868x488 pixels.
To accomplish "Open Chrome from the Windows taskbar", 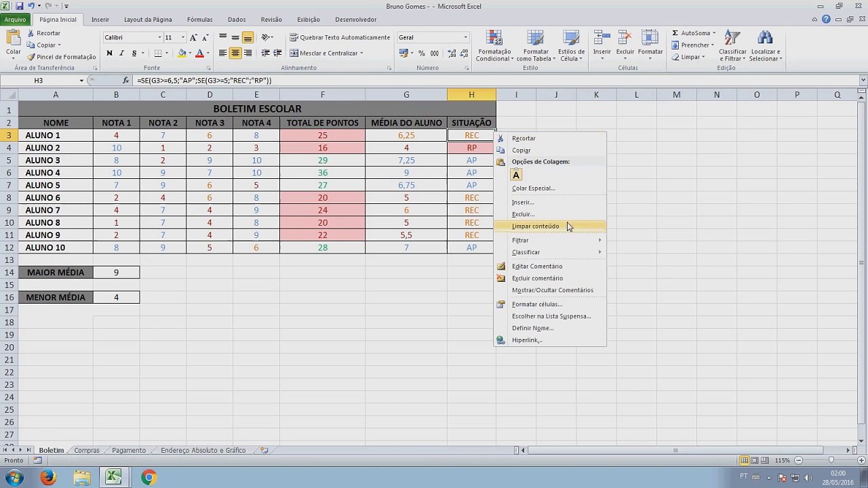I will (149, 478).
